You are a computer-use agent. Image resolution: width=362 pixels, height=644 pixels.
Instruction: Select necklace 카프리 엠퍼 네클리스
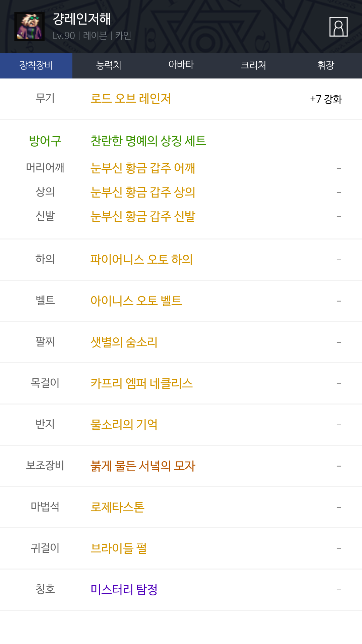[141, 383]
